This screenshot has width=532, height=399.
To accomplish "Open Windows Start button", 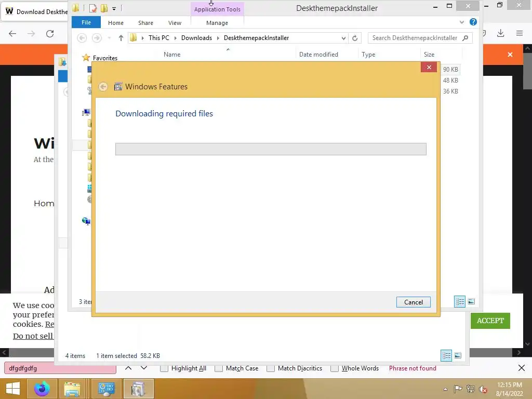I will 13,389.
